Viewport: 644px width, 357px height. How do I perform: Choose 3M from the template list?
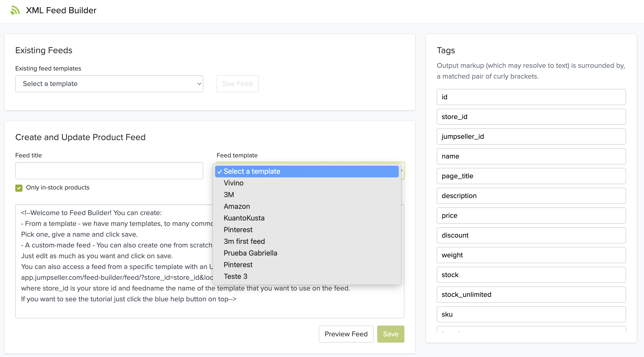click(229, 194)
